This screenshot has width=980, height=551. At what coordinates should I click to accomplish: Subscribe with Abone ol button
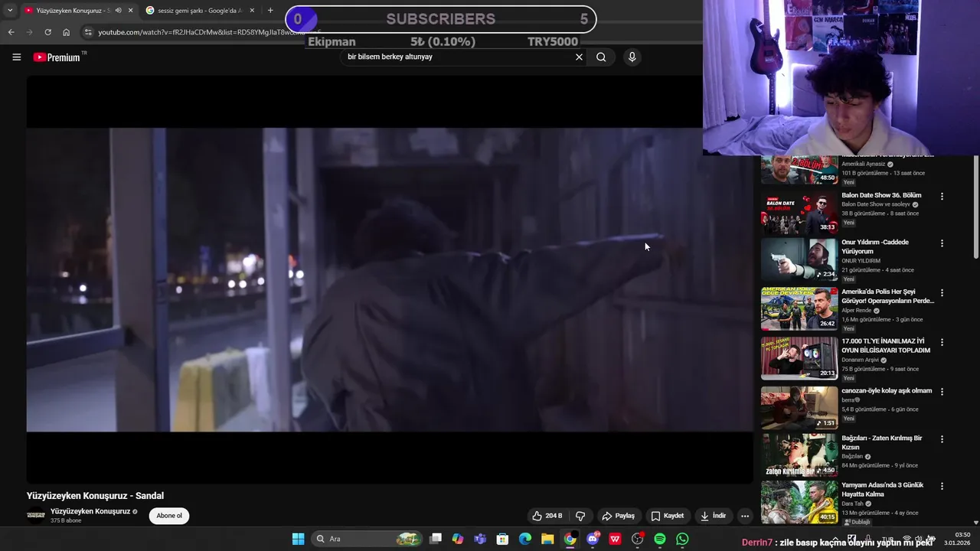[x=169, y=516]
